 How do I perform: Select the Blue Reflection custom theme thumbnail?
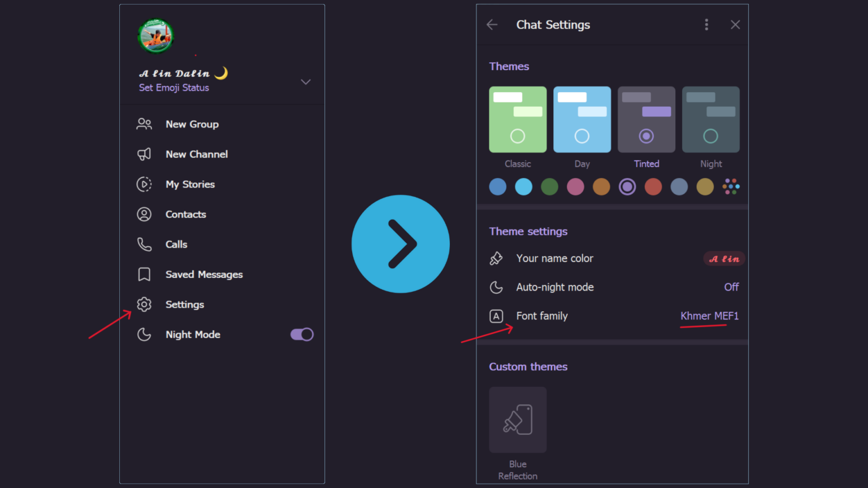point(518,420)
